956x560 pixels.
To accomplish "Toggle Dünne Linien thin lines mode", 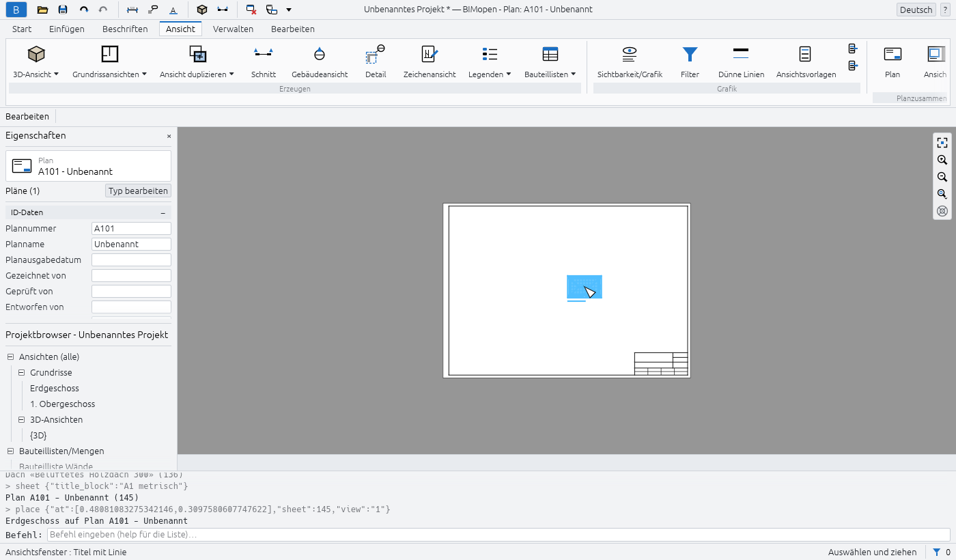I will [x=741, y=63].
